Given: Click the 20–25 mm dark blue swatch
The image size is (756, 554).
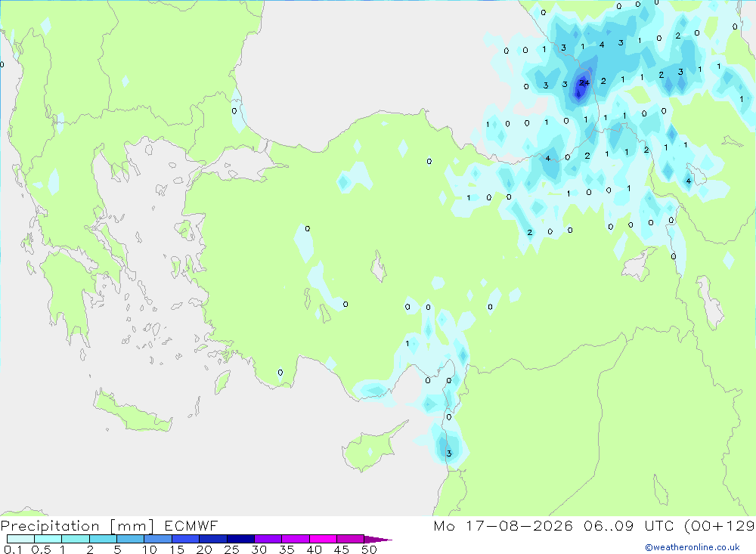Looking at the screenshot, I should [213, 539].
